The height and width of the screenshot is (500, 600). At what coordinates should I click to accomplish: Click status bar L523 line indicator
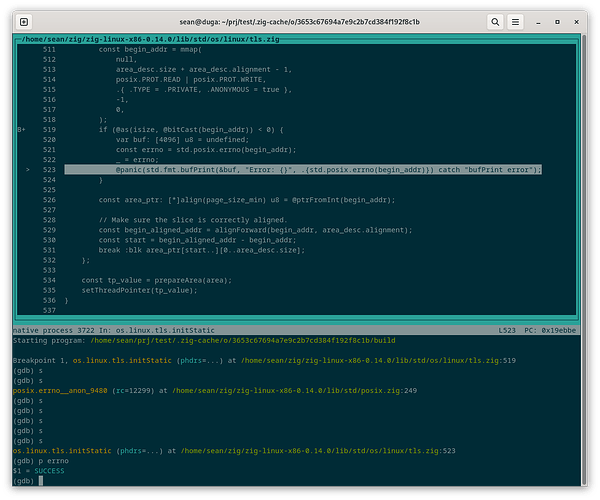click(x=507, y=330)
